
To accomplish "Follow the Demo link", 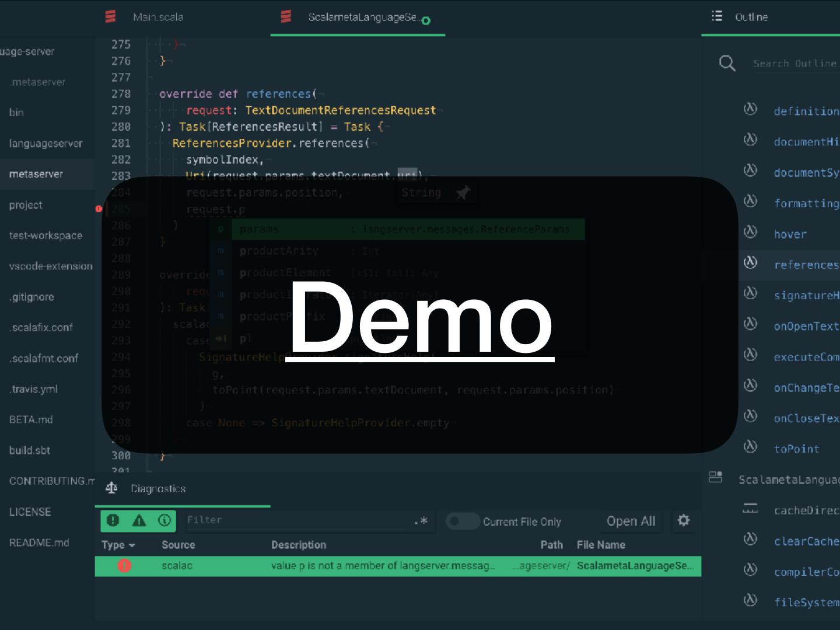I will (420, 318).
